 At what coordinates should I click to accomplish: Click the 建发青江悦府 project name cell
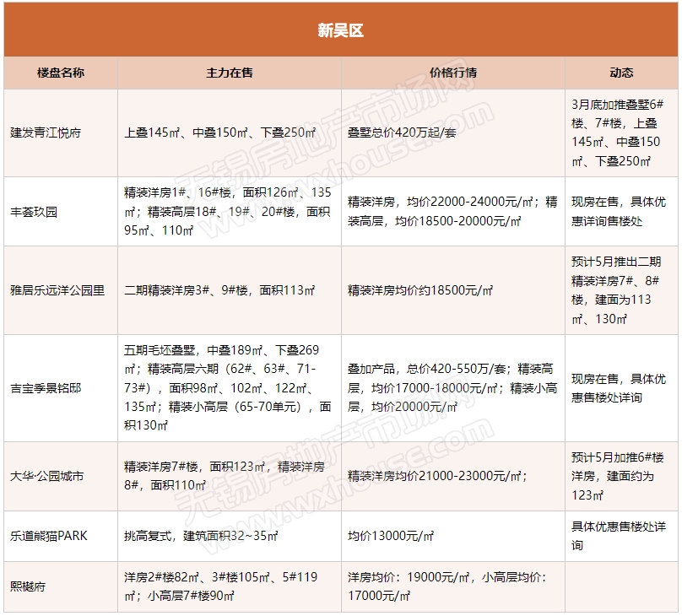(61, 132)
